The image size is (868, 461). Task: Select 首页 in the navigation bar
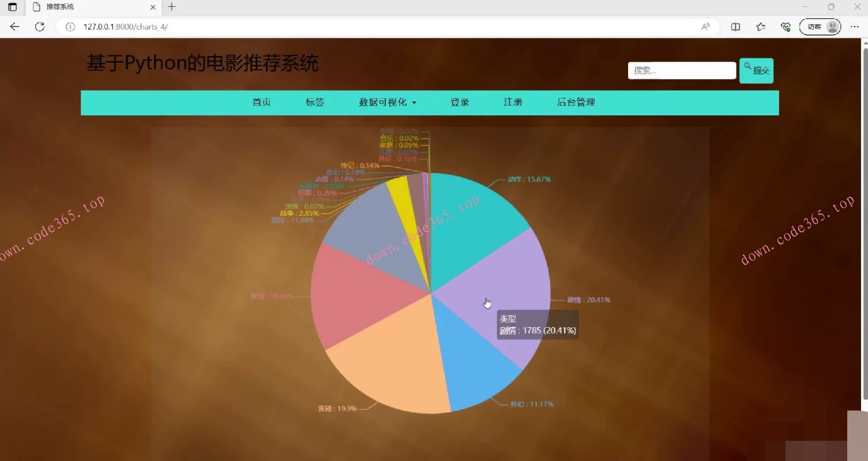261,102
